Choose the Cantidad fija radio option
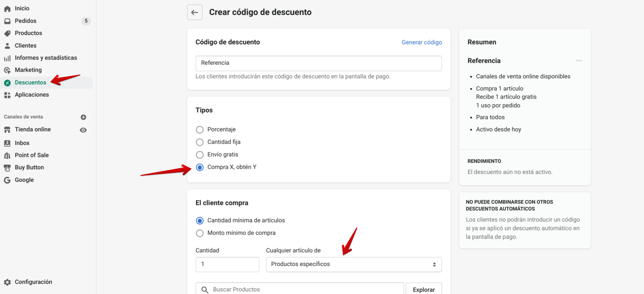 click(200, 142)
